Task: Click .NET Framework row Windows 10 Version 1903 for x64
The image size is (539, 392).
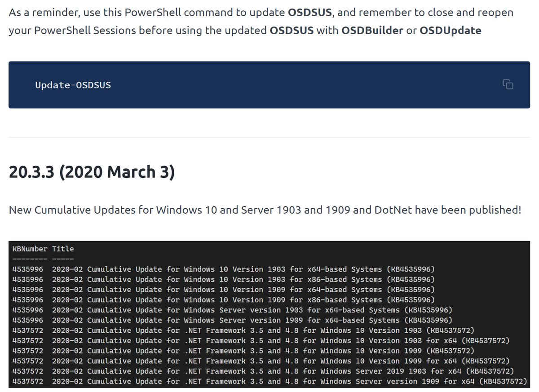Action: click(x=261, y=341)
